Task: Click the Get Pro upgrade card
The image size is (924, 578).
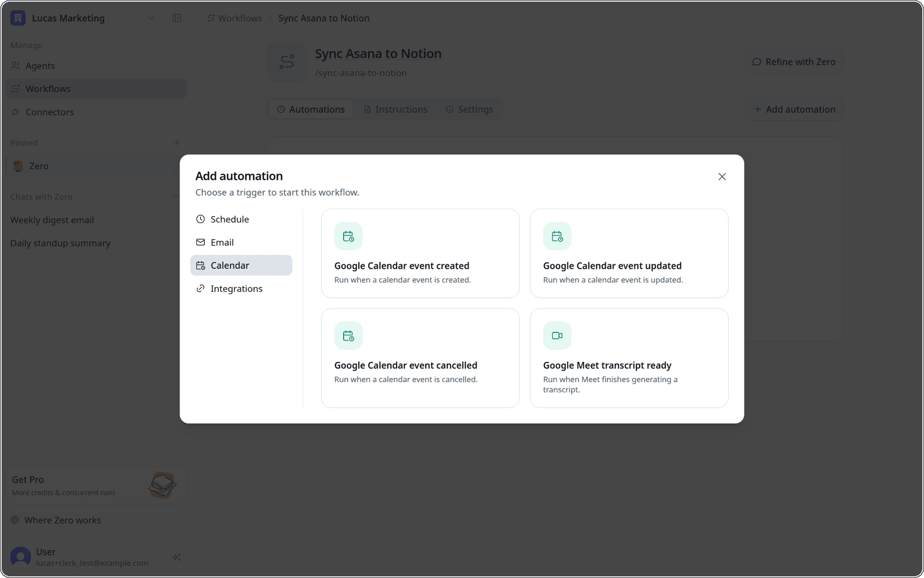Action: point(96,486)
